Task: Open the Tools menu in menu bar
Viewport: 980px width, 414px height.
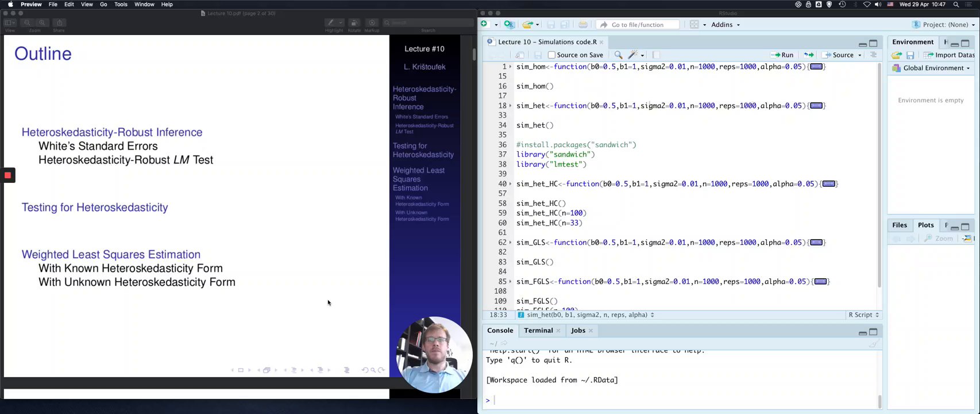Action: coord(121,4)
